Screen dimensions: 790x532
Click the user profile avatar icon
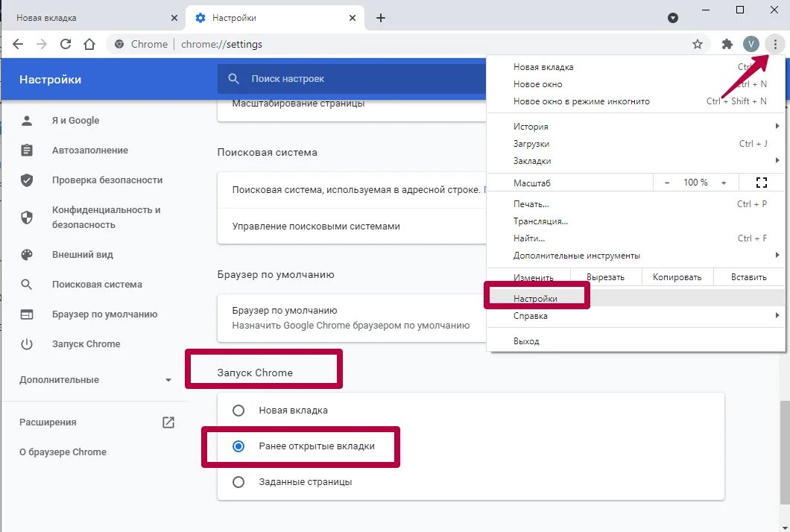[x=751, y=44]
